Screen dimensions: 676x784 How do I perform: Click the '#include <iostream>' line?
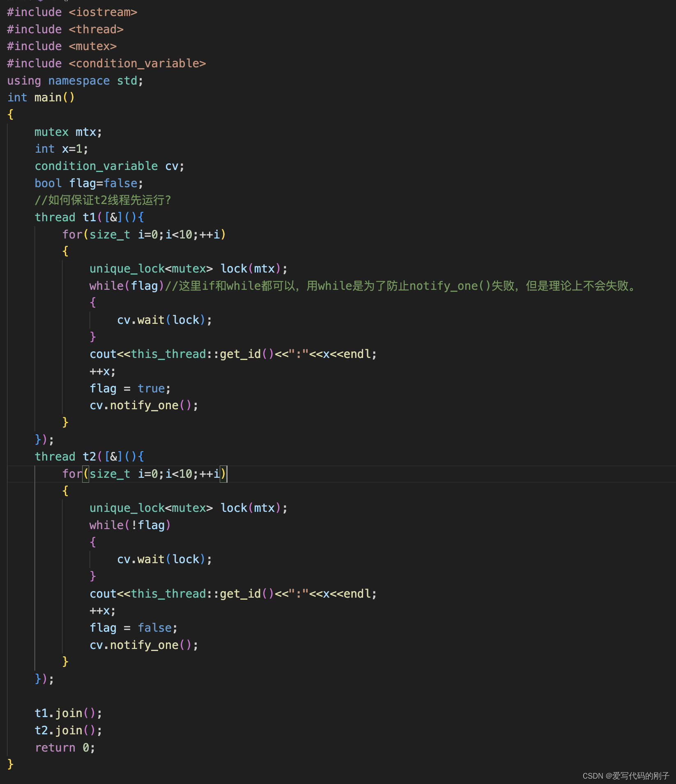72,12
